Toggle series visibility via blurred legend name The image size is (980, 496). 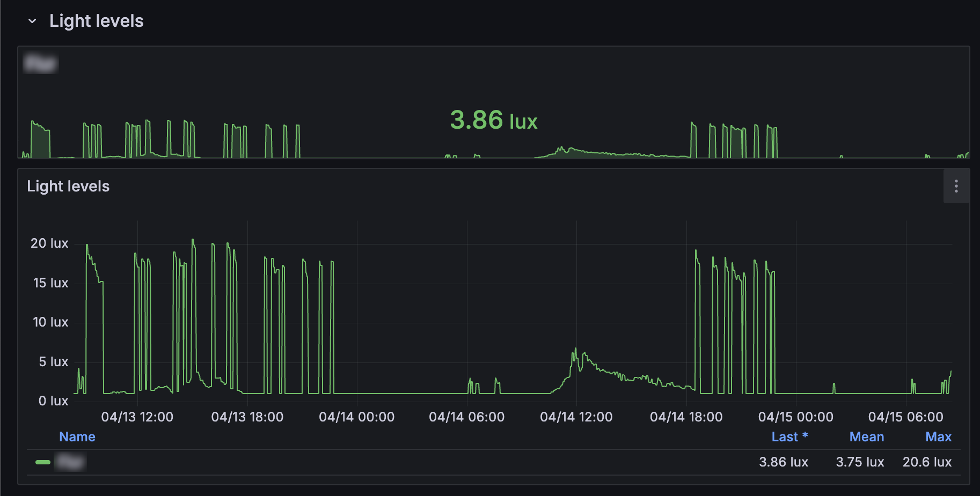tap(70, 462)
